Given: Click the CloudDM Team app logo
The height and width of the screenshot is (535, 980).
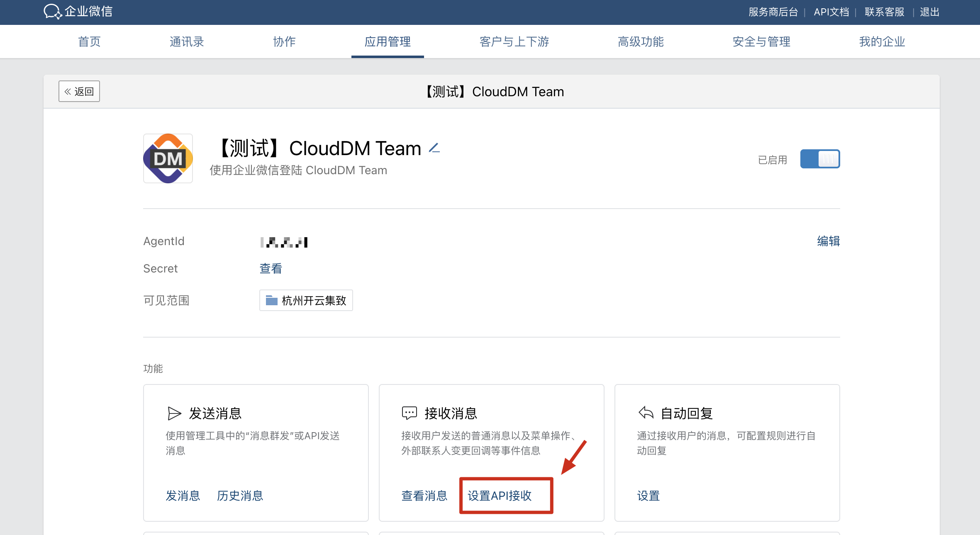Looking at the screenshot, I should click(x=168, y=158).
